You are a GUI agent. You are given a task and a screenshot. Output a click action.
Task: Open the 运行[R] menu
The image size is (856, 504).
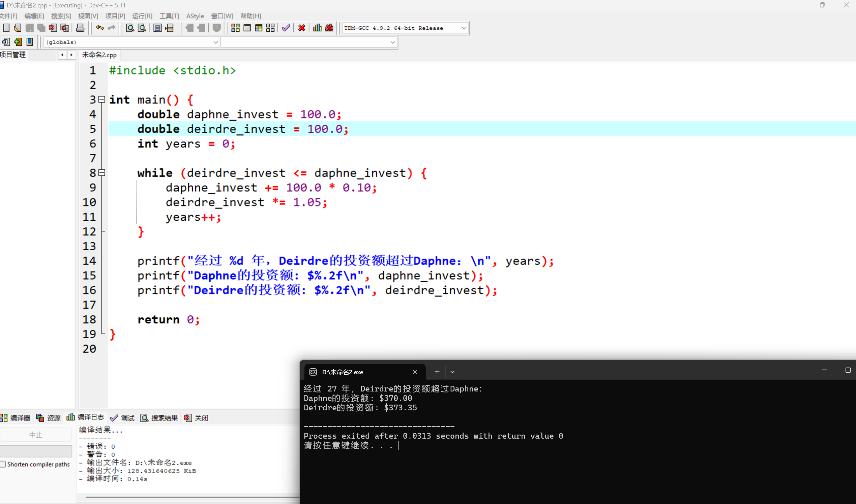pyautogui.click(x=142, y=16)
